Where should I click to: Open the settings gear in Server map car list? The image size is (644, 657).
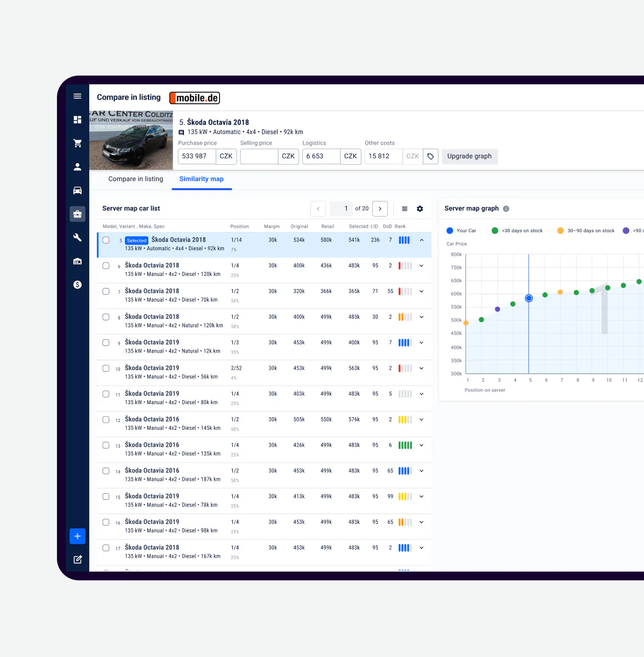coord(420,209)
